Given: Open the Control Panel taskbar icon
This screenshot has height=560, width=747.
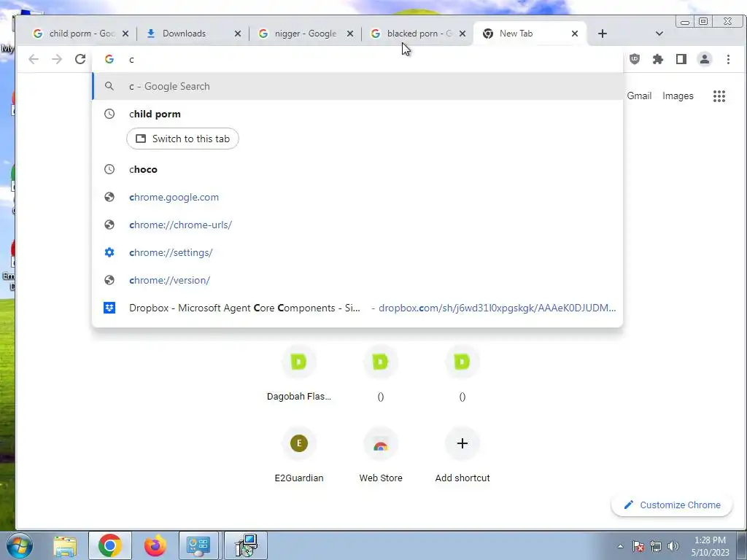Looking at the screenshot, I should 198,545.
